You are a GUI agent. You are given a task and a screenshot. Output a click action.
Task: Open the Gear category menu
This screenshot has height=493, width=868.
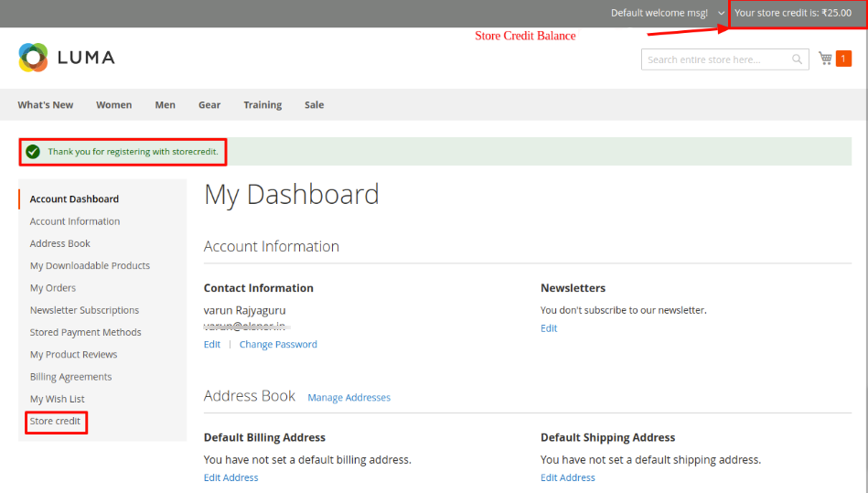209,105
